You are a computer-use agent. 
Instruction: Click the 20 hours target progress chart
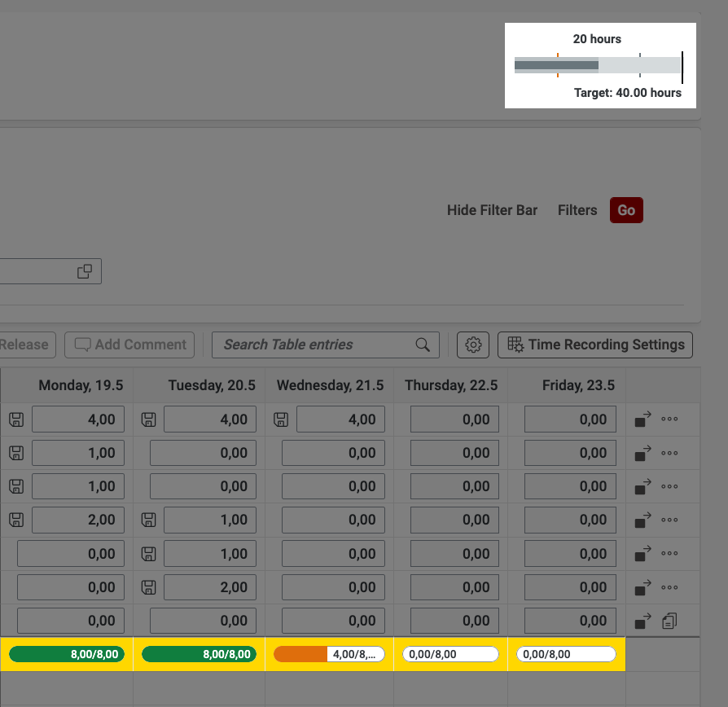[x=600, y=65]
